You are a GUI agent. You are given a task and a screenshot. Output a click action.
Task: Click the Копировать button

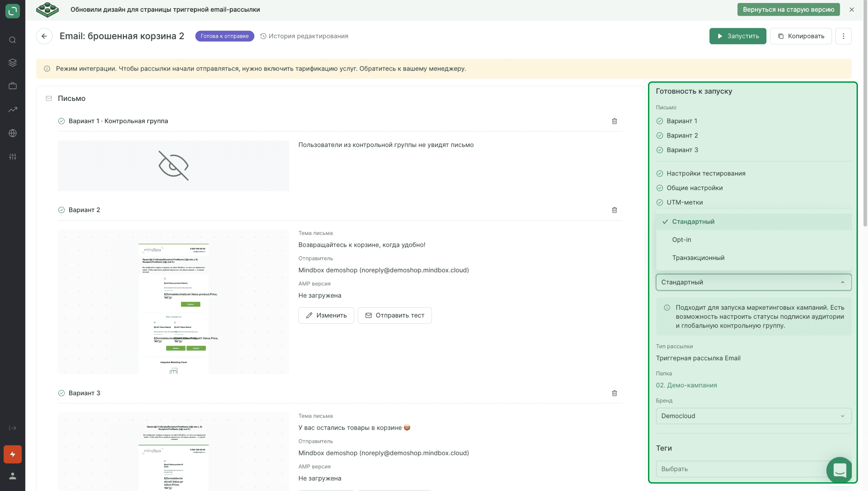pos(800,36)
